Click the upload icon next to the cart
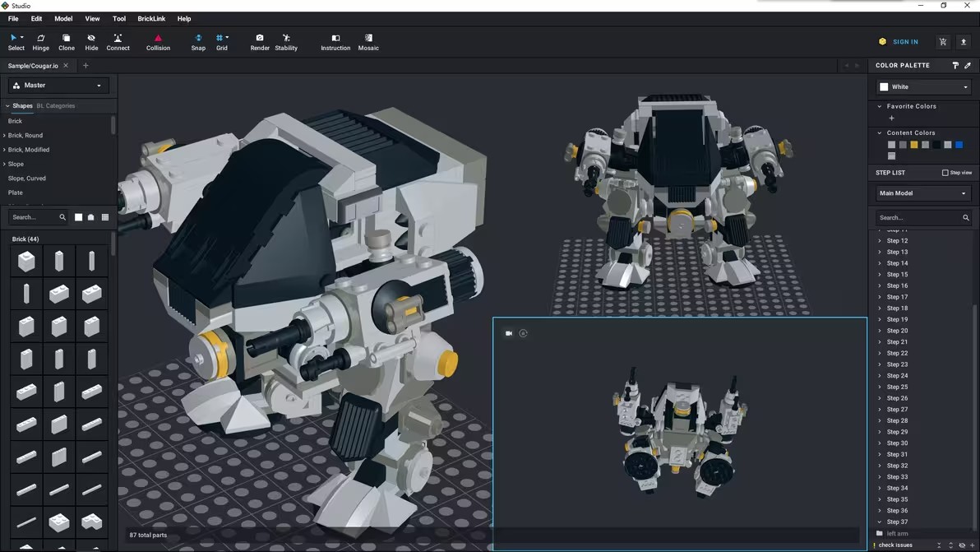980x552 pixels. 963,42
